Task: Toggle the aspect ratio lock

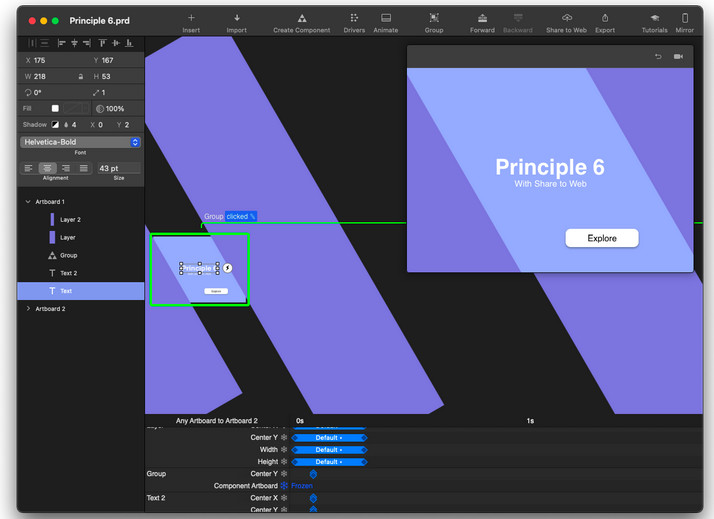Action: pos(81,76)
